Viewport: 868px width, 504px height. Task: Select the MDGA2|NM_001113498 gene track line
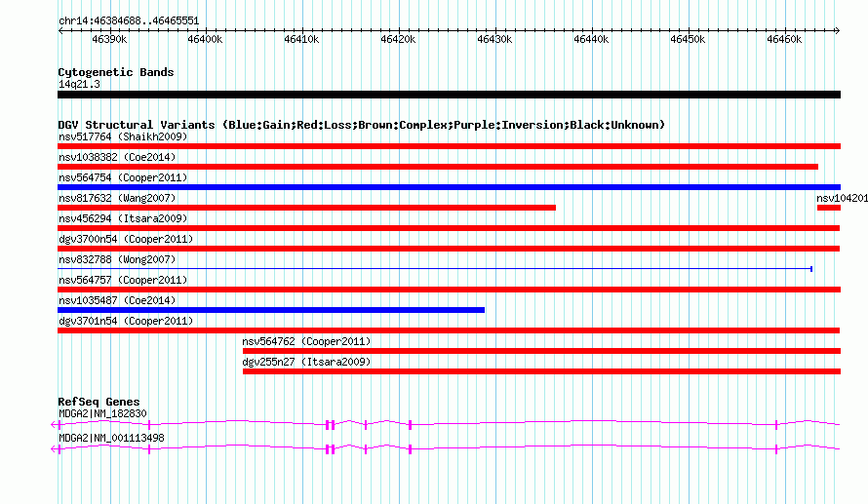tap(446, 448)
